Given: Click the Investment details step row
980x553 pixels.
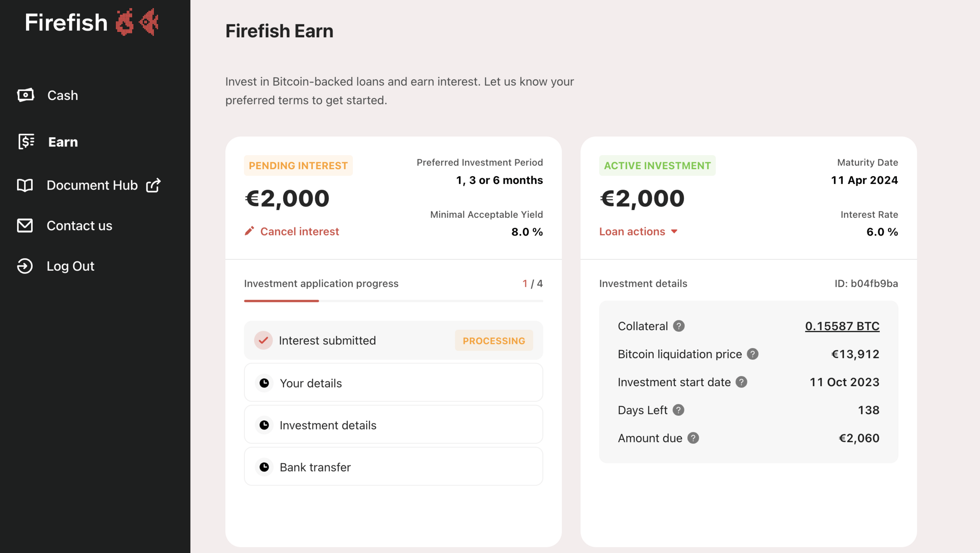Looking at the screenshot, I should 393,425.
